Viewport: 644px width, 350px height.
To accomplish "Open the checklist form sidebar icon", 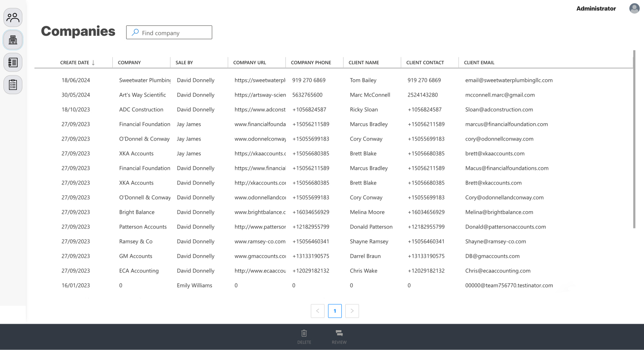I will [x=13, y=62].
